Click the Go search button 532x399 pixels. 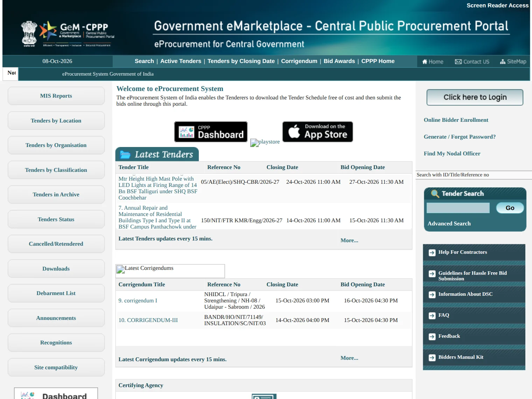510,208
